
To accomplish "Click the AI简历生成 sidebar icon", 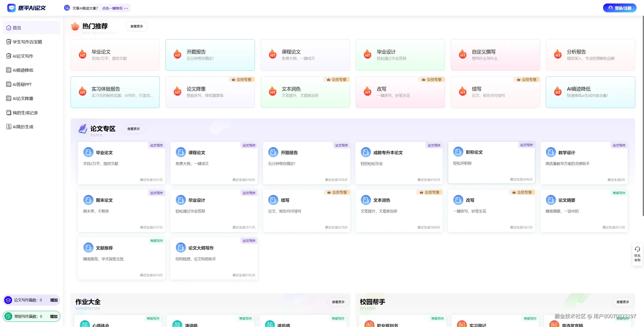I will pos(9,127).
